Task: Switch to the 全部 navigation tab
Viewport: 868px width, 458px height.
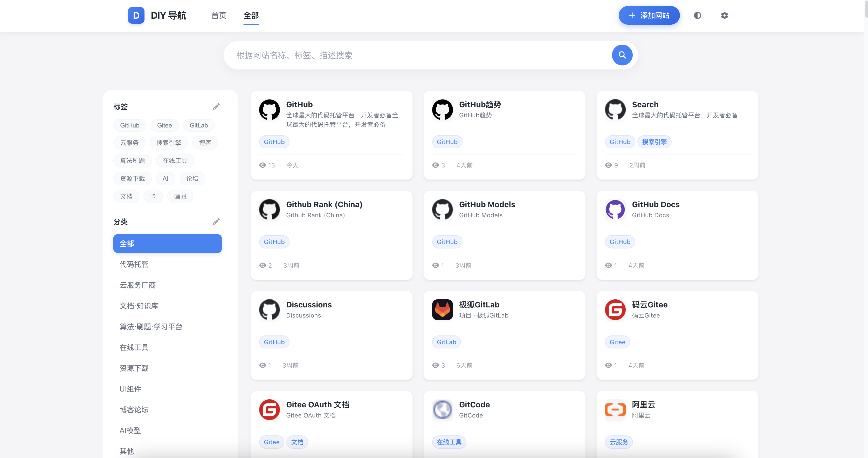Action: [x=251, y=16]
